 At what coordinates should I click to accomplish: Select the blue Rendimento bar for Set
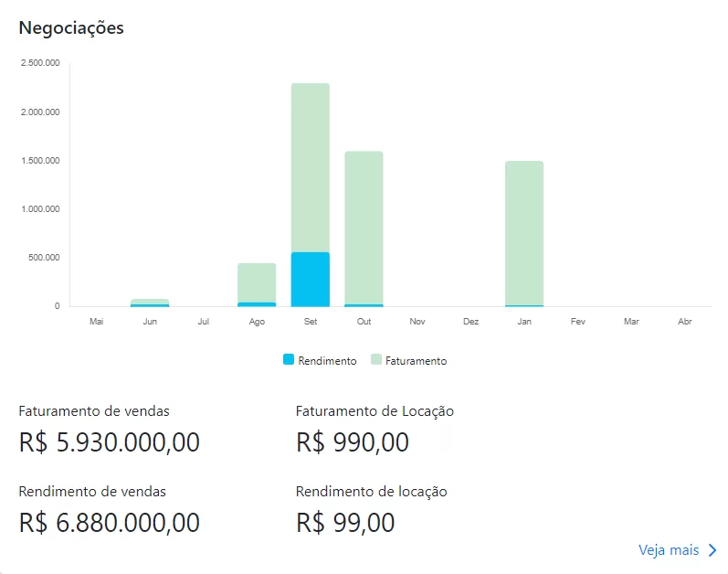[311, 280]
